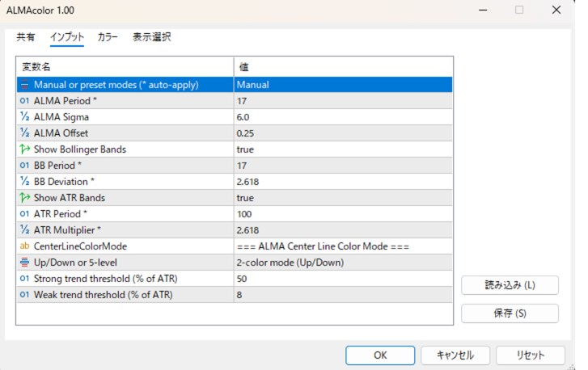The image size is (588, 370).
Task: Click the OK button
Action: pyautogui.click(x=380, y=355)
